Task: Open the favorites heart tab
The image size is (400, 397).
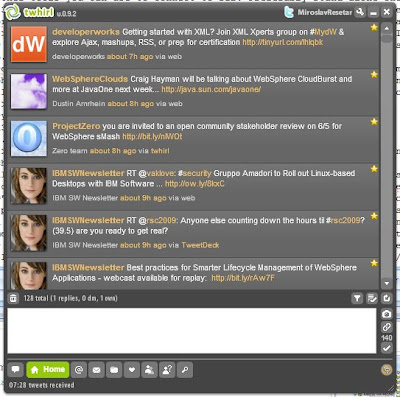Action: tap(132, 370)
